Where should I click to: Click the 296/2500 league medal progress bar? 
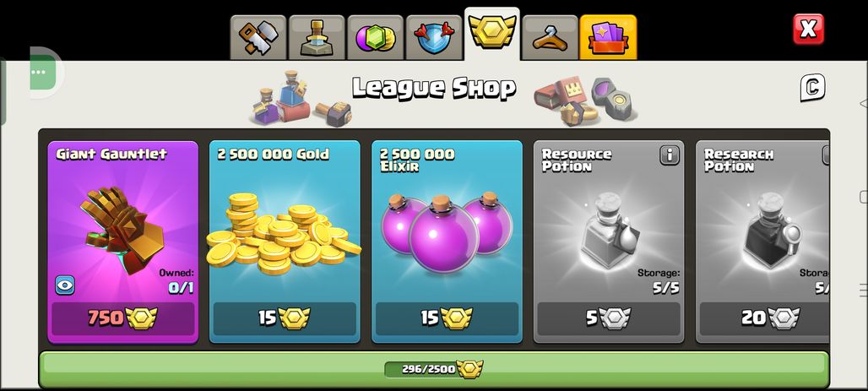434,369
